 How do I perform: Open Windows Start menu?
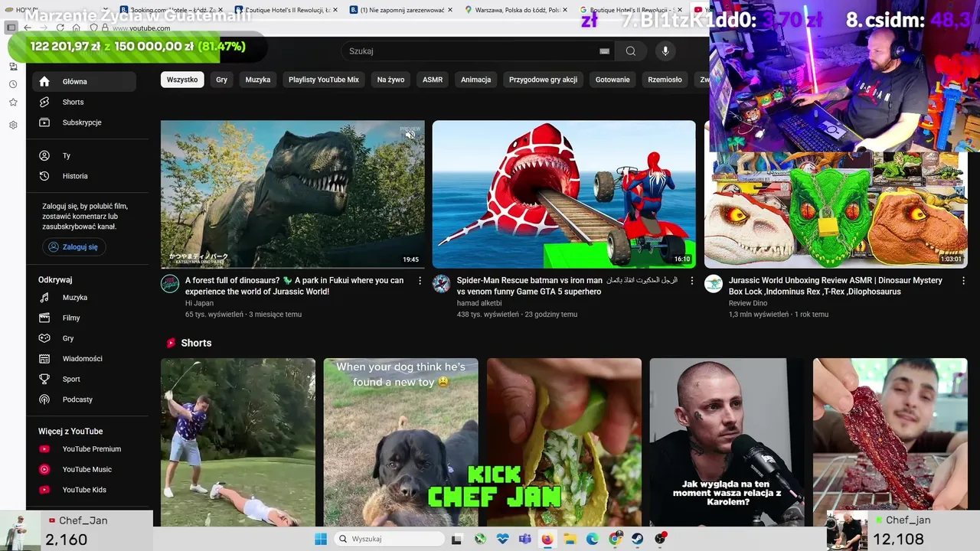tap(321, 539)
